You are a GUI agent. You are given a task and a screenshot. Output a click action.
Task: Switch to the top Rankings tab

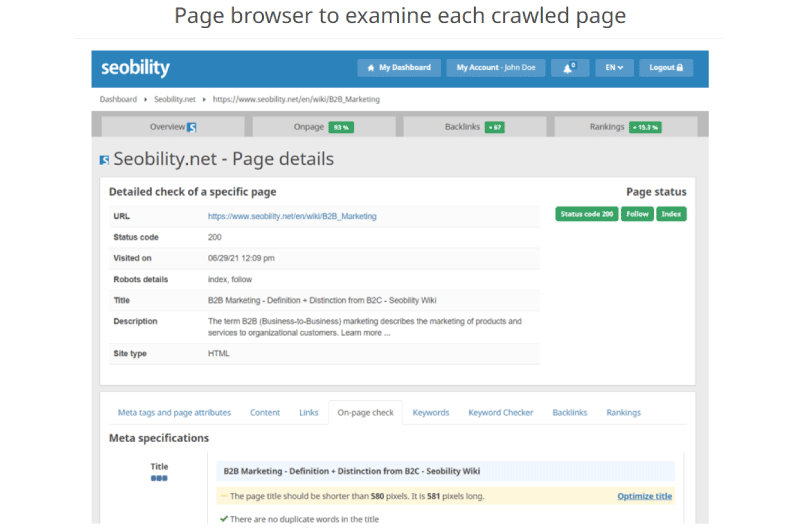point(626,127)
